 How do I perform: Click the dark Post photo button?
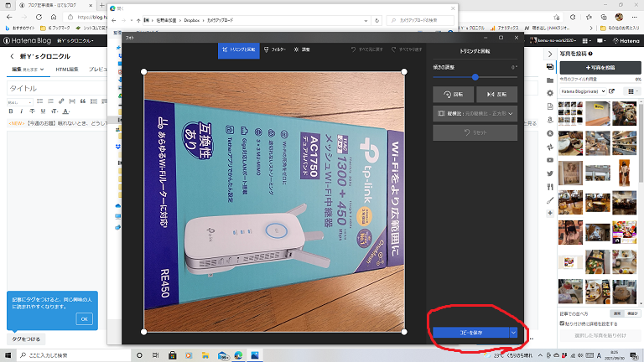(600, 68)
